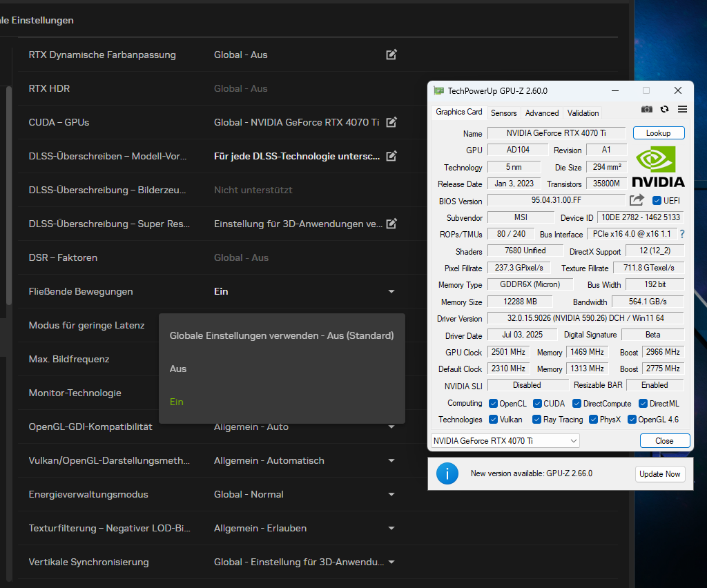This screenshot has width=707, height=588.
Task: Select 'Aus' in latency mode list
Action: coord(282,369)
